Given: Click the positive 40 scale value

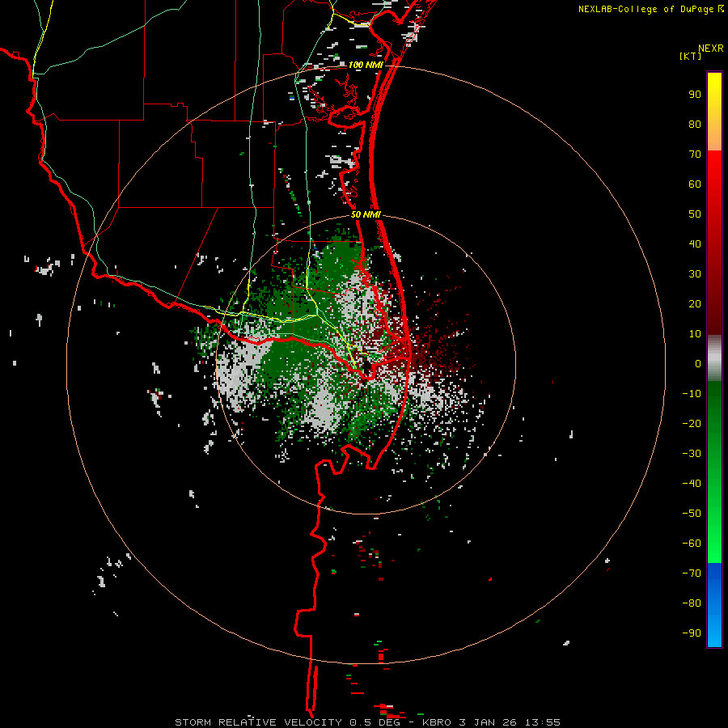Looking at the screenshot, I should point(695,244).
